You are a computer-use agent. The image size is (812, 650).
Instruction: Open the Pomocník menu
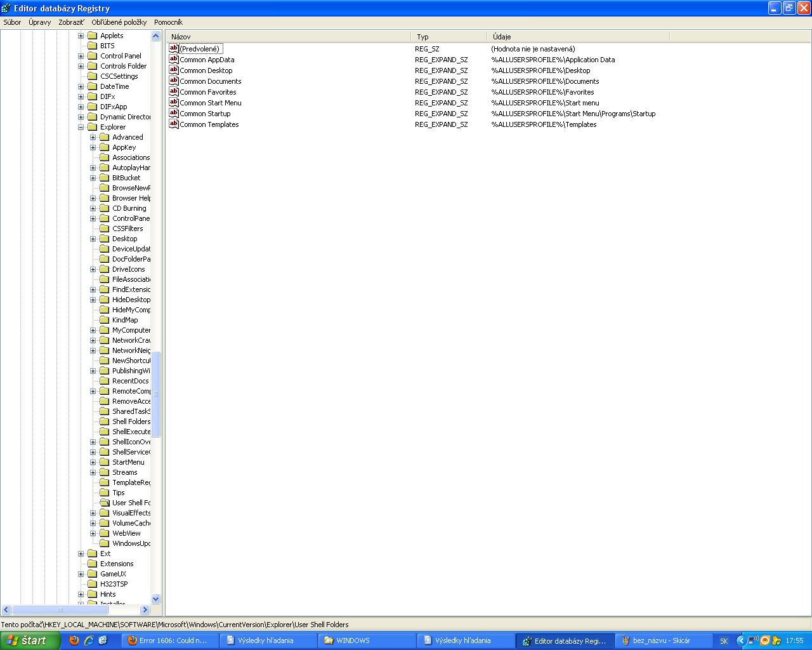168,22
